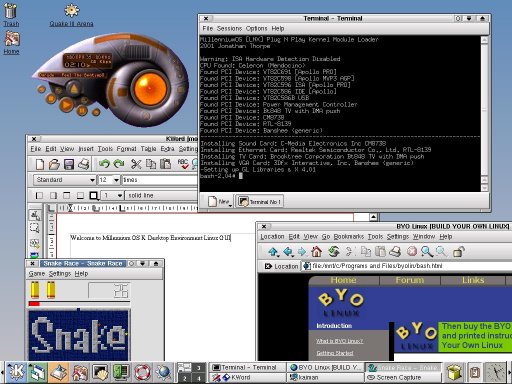Switch to desktop 4 in pager

pos(199,378)
